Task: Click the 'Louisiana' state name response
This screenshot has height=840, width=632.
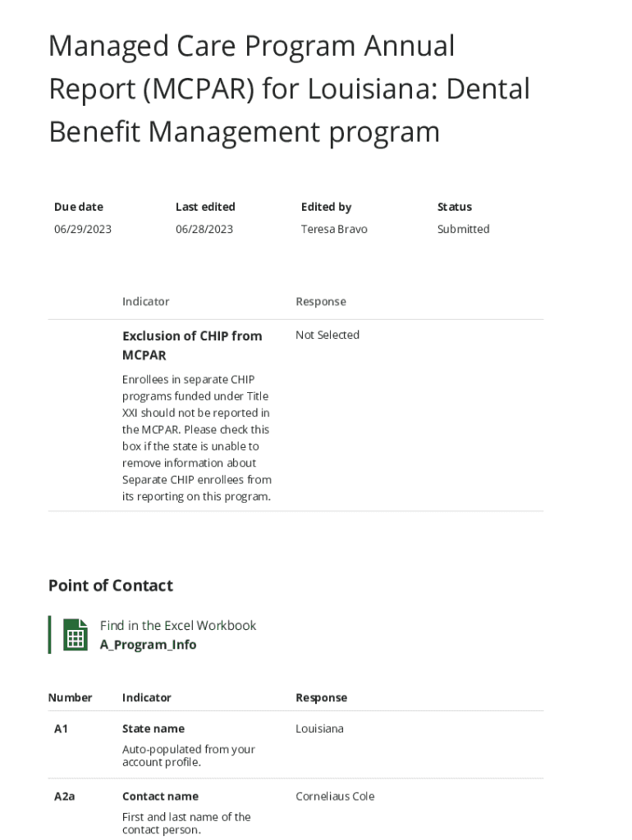Action: click(319, 728)
